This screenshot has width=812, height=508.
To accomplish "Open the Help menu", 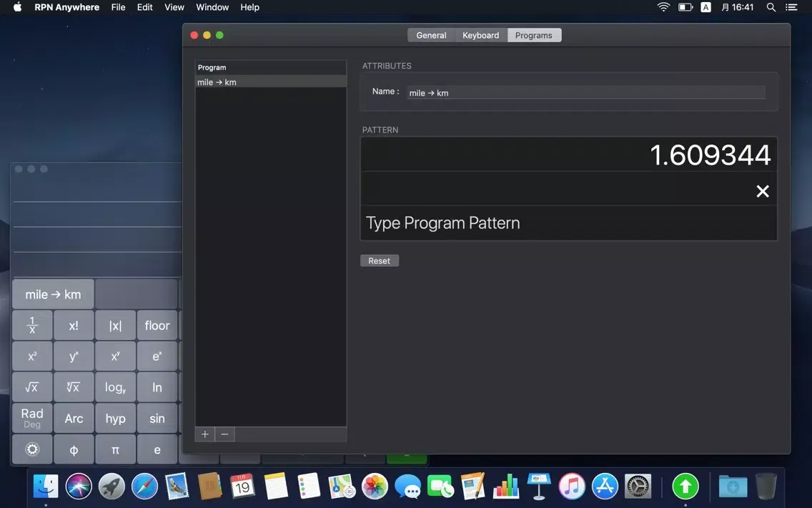I will click(x=249, y=7).
